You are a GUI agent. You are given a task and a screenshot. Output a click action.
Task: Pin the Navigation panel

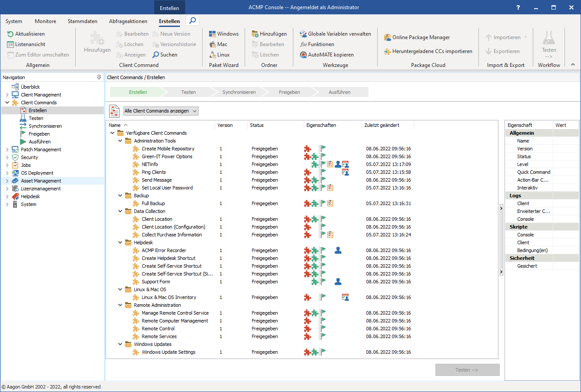tap(99, 77)
